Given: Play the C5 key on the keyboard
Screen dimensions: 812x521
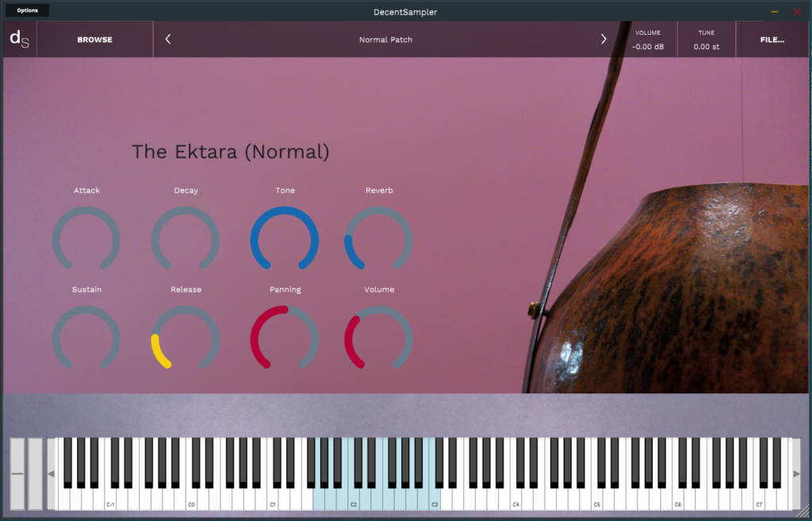Looking at the screenshot, I should [x=597, y=498].
